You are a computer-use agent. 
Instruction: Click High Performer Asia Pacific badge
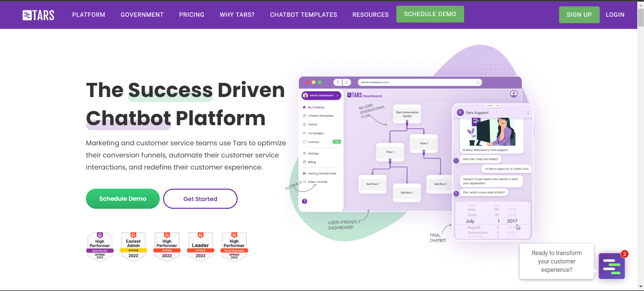100,247
